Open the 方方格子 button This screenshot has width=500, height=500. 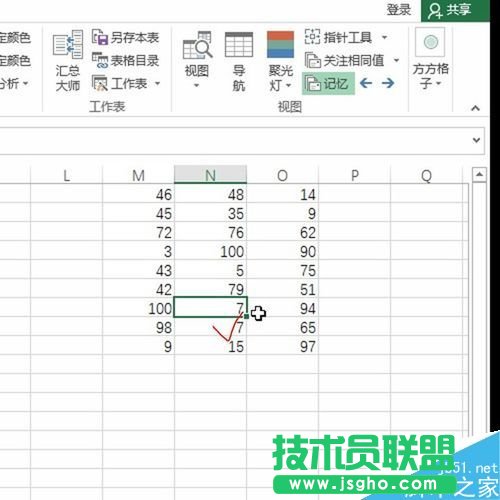click(430, 58)
